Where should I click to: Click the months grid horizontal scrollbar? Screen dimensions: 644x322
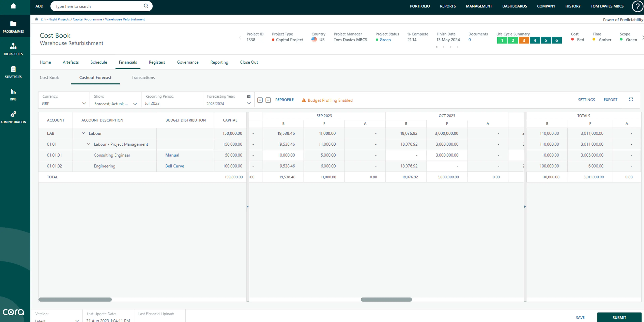pyautogui.click(x=386, y=299)
